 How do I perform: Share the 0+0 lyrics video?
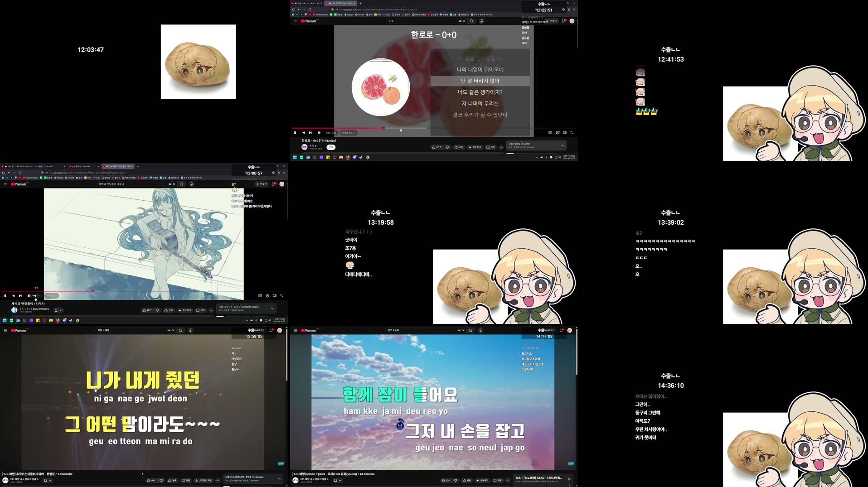pos(459,147)
